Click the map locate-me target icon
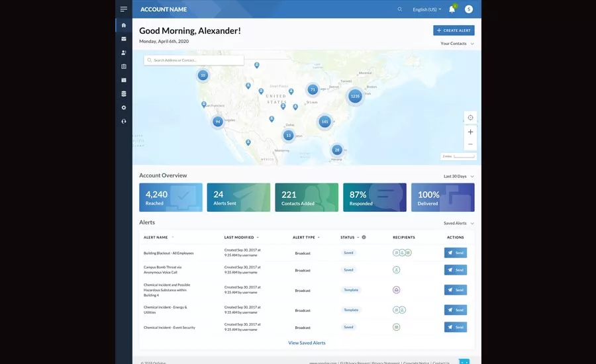This screenshot has width=596, height=364. (470, 118)
